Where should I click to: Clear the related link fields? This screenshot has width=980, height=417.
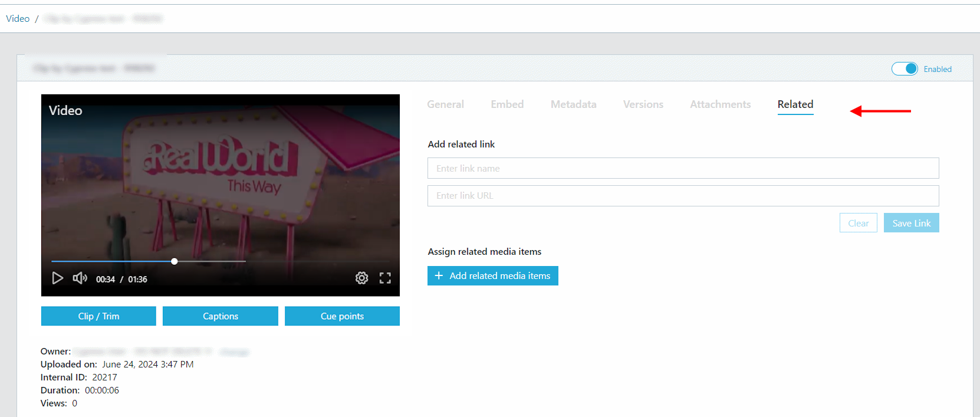pos(858,223)
